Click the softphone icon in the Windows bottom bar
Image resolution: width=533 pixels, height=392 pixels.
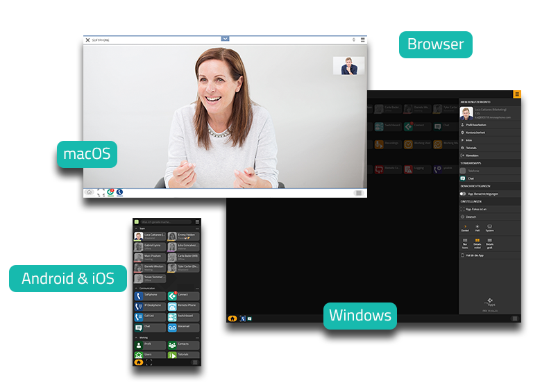tap(243, 318)
